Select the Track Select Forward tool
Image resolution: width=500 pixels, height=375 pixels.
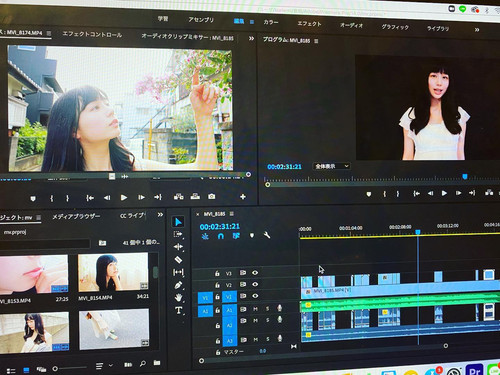(178, 234)
